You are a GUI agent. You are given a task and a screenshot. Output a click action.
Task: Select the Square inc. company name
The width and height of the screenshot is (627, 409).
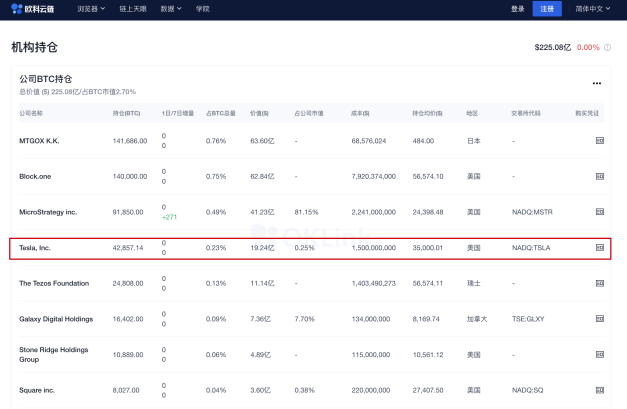pyautogui.click(x=37, y=390)
